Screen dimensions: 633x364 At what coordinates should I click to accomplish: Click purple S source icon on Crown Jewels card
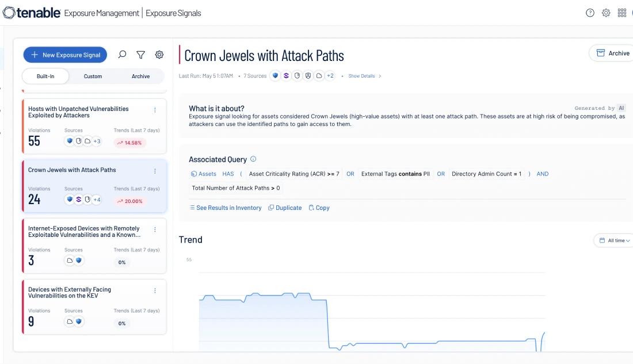[79, 200]
